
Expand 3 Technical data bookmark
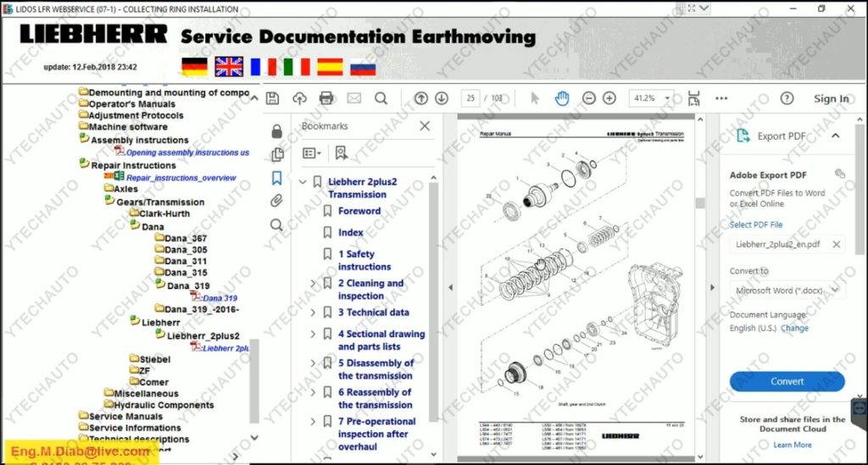point(313,313)
